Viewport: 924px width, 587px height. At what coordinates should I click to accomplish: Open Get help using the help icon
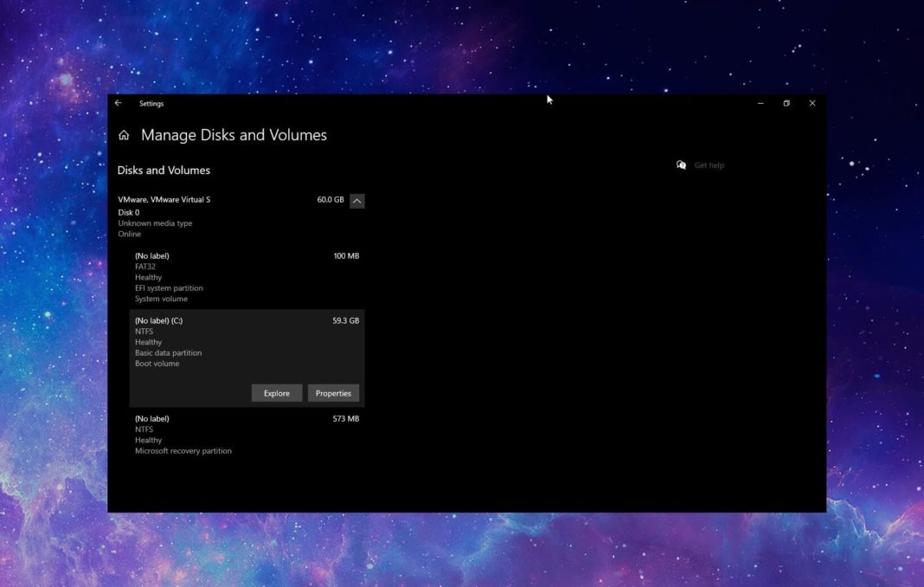coord(681,164)
